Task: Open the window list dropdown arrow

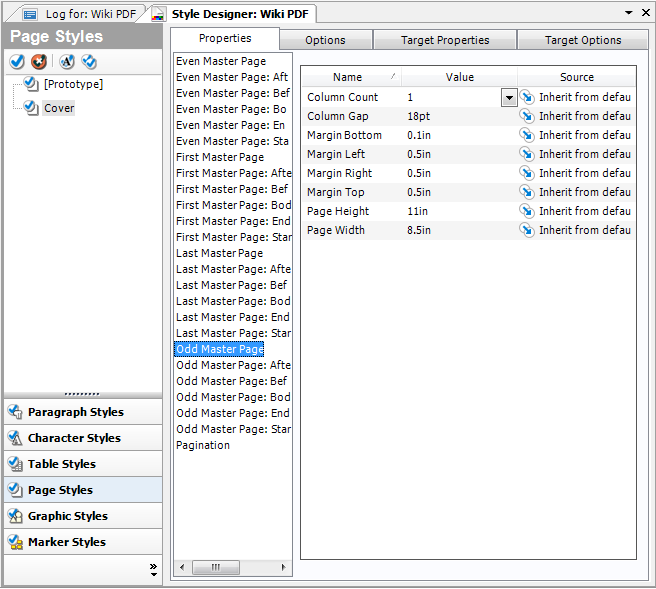Action: point(628,12)
